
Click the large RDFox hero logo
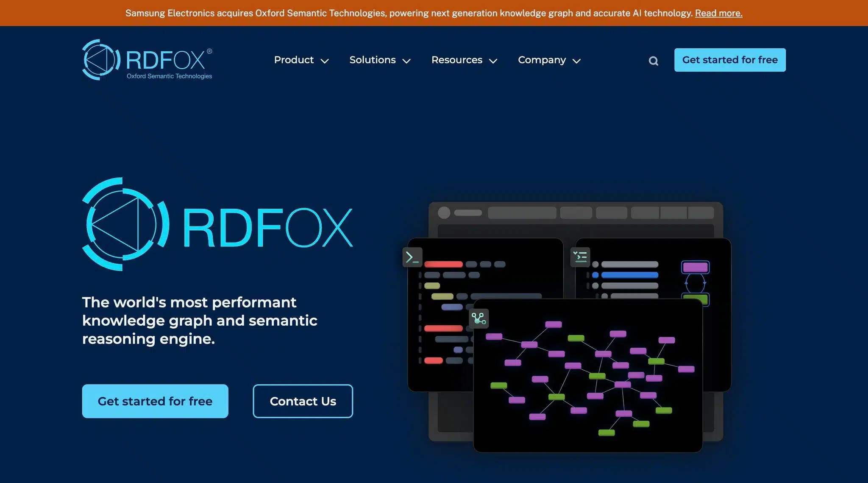coord(217,224)
